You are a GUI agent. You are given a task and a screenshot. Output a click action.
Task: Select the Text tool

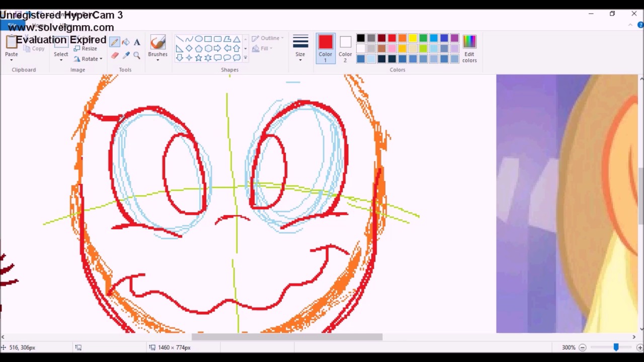[x=137, y=42]
